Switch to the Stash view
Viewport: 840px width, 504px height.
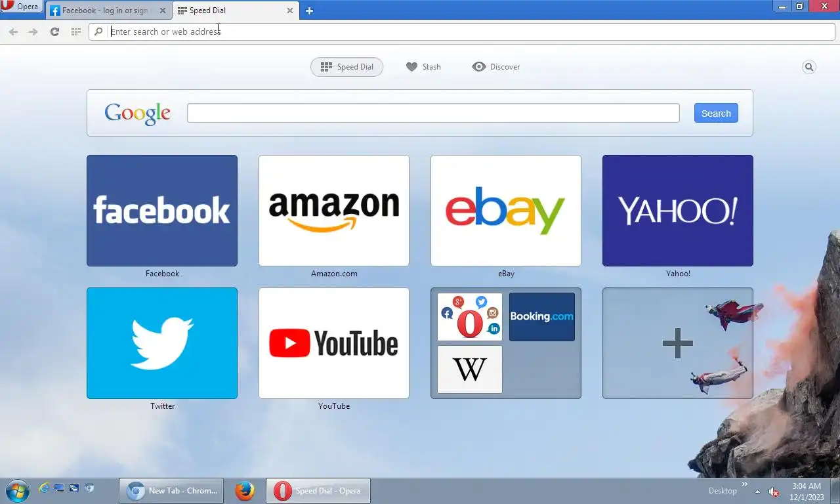423,67
